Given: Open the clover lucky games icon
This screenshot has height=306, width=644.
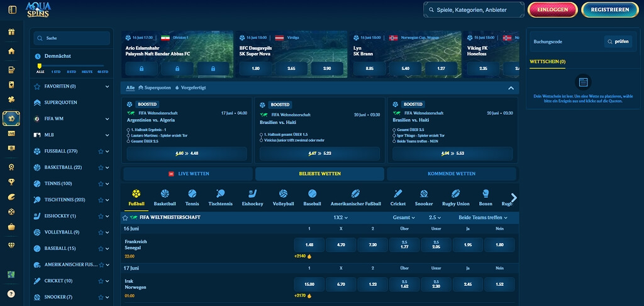Looking at the screenshot, I should tap(11, 99).
